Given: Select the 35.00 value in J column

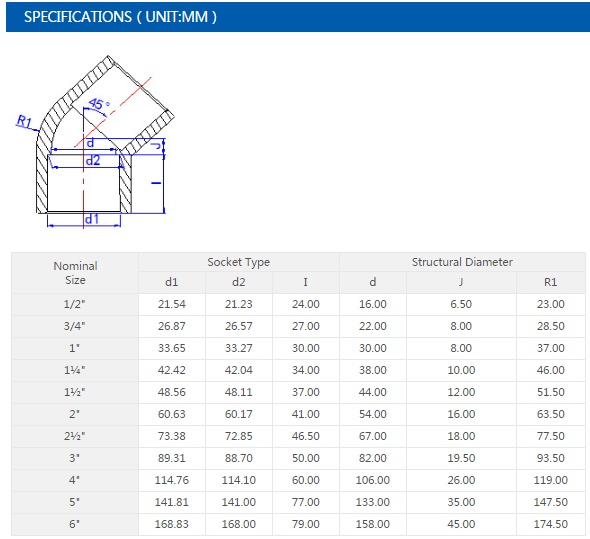Looking at the screenshot, I should 461,502.
